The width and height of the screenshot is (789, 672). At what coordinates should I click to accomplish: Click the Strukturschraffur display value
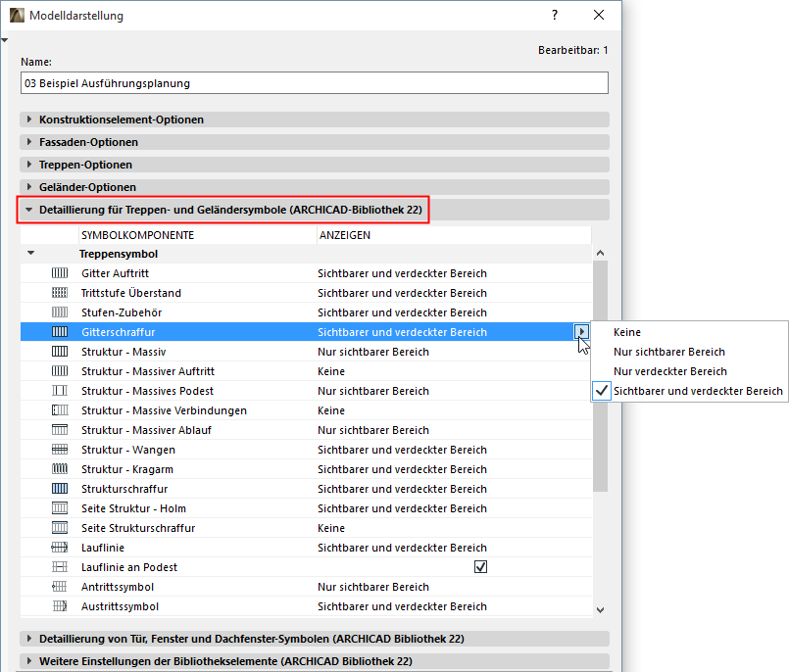point(402,489)
